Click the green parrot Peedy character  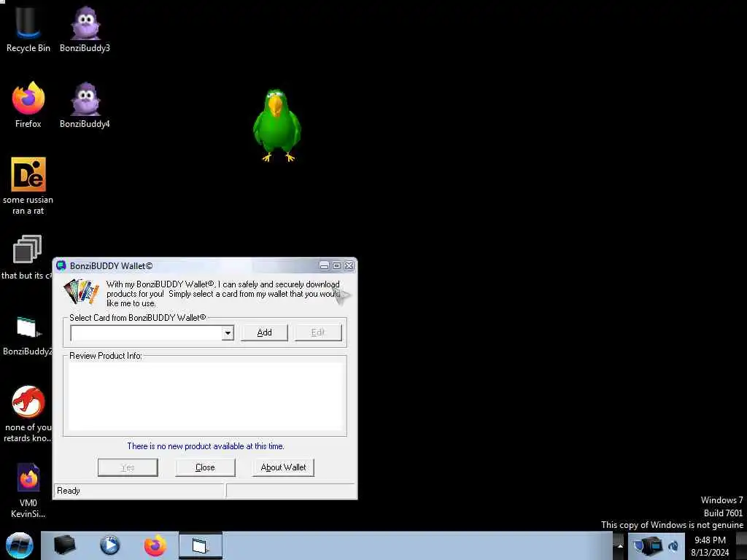(x=276, y=125)
